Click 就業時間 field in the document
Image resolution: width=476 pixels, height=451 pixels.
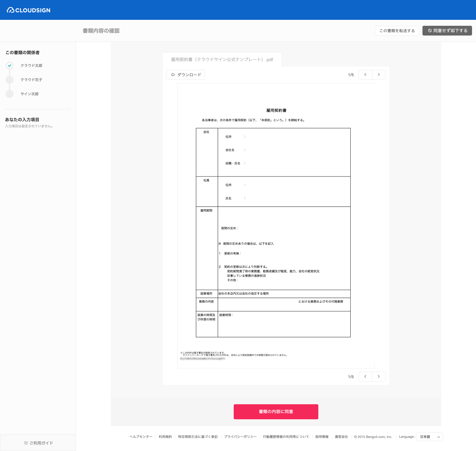(x=226, y=315)
